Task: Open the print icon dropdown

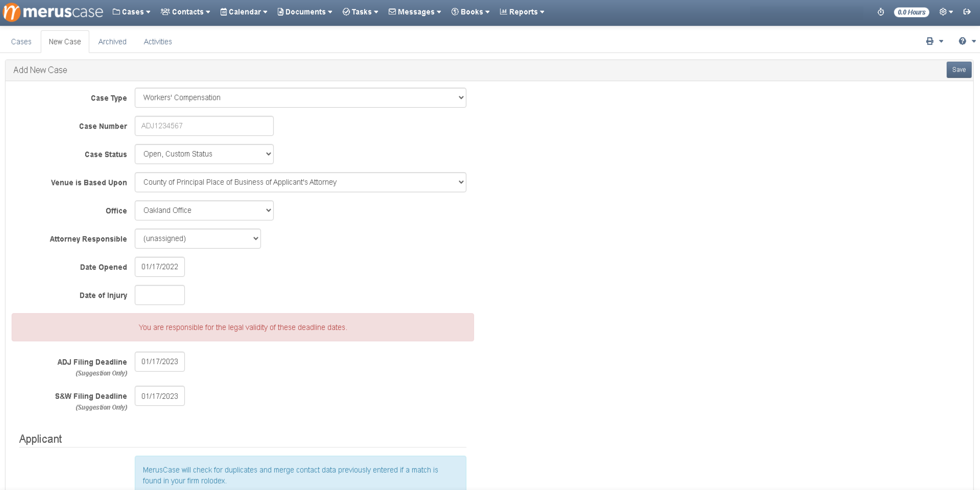Action: (934, 41)
